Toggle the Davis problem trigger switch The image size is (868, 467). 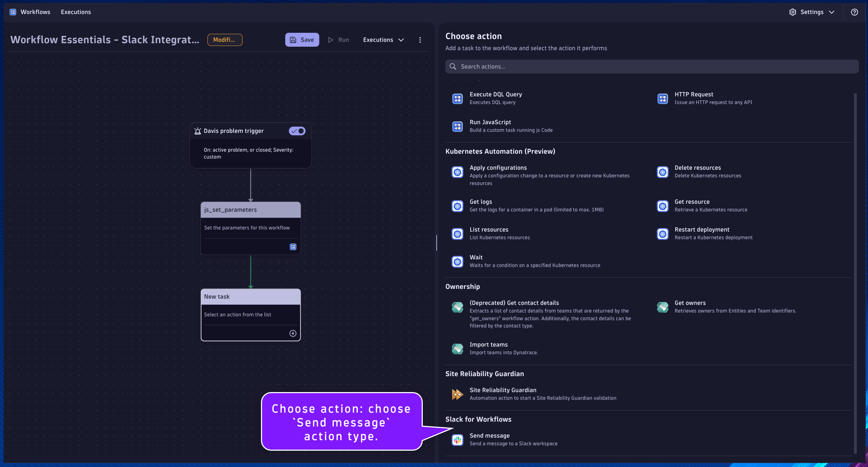[297, 131]
